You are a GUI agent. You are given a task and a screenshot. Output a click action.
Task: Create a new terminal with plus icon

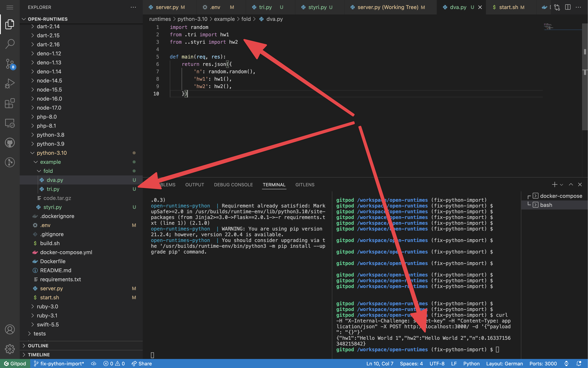coord(555,185)
